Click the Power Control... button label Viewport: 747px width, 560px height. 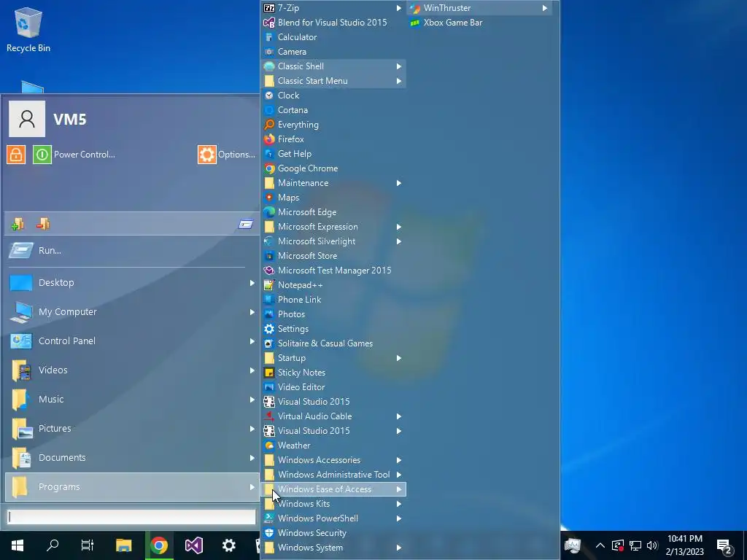point(85,155)
